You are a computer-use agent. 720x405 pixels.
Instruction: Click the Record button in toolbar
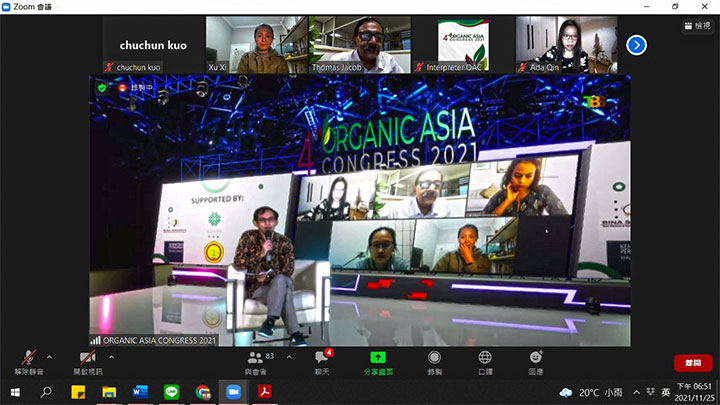434,362
